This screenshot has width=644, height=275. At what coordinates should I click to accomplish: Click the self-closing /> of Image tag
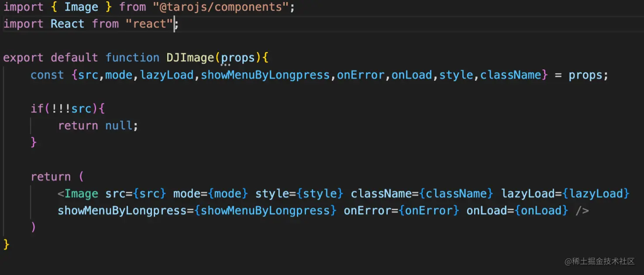[582, 211]
